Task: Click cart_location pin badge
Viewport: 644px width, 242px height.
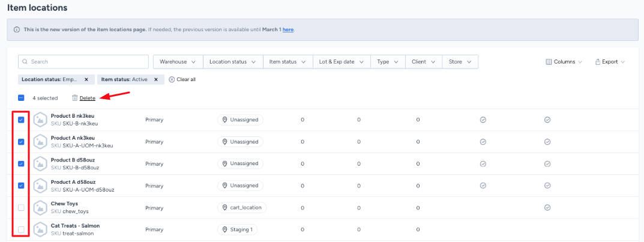Action: (242, 208)
